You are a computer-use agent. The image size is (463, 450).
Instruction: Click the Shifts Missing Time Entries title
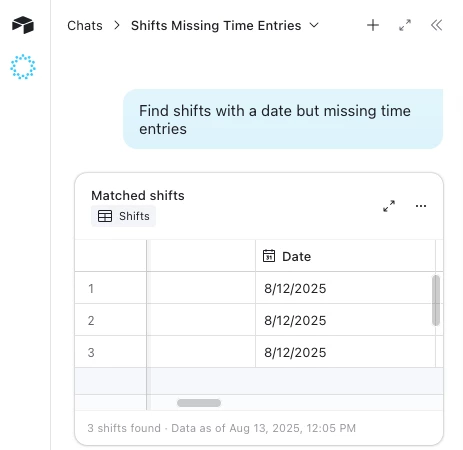click(216, 26)
